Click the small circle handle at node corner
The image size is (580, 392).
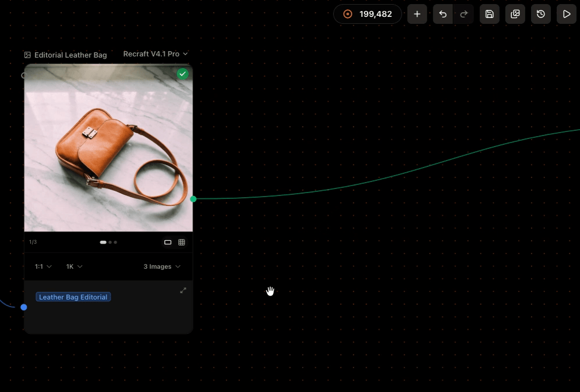click(24, 76)
